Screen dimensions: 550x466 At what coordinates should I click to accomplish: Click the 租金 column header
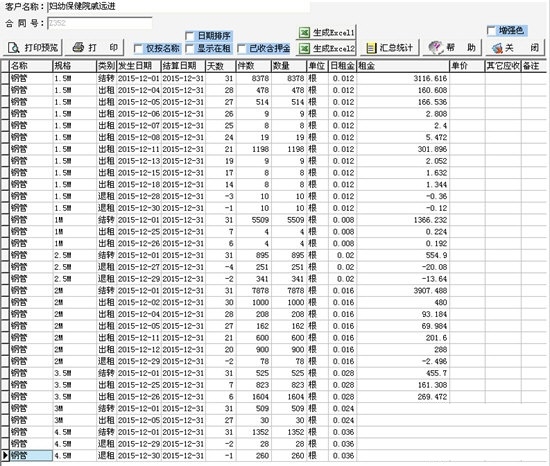point(403,66)
